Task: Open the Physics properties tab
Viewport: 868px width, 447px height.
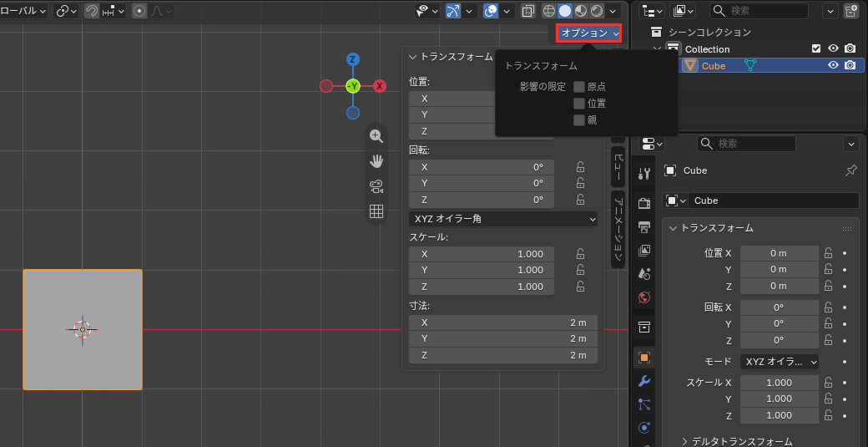Action: coord(643,428)
